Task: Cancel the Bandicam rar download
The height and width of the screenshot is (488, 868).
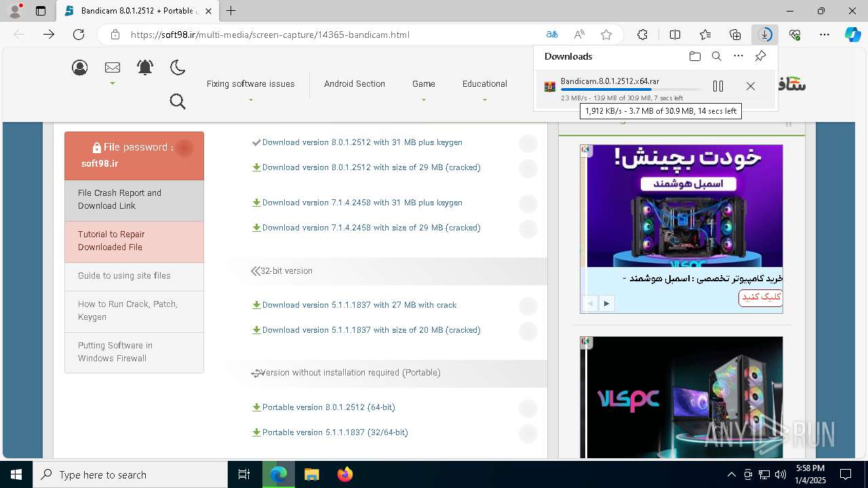Action: click(751, 86)
